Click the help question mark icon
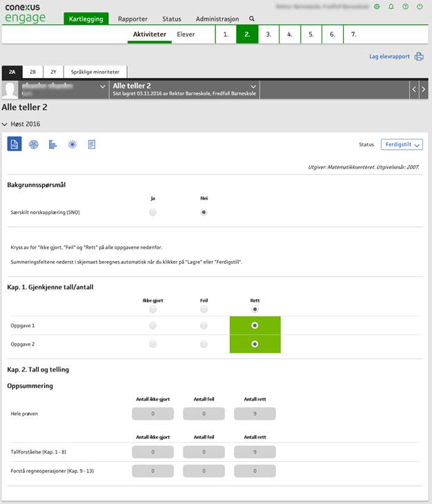This screenshot has height=504, width=432. [x=405, y=6]
